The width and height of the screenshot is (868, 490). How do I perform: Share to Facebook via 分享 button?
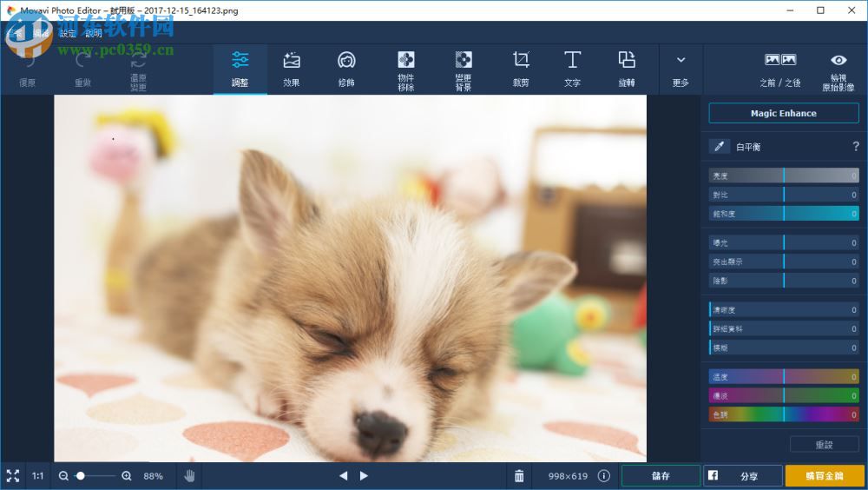743,475
